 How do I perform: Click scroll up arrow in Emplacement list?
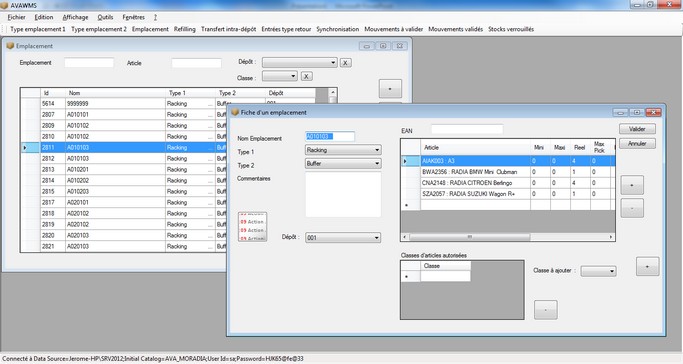(x=332, y=92)
